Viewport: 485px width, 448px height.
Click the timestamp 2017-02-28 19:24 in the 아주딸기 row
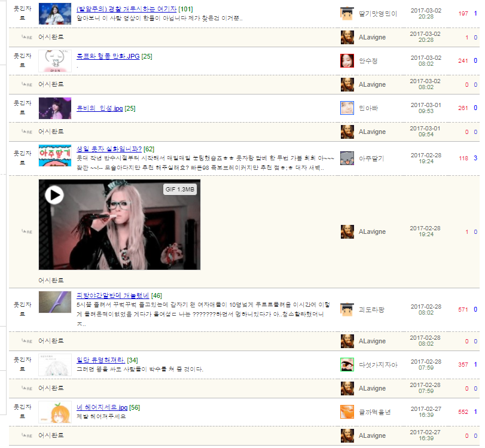[426, 158]
